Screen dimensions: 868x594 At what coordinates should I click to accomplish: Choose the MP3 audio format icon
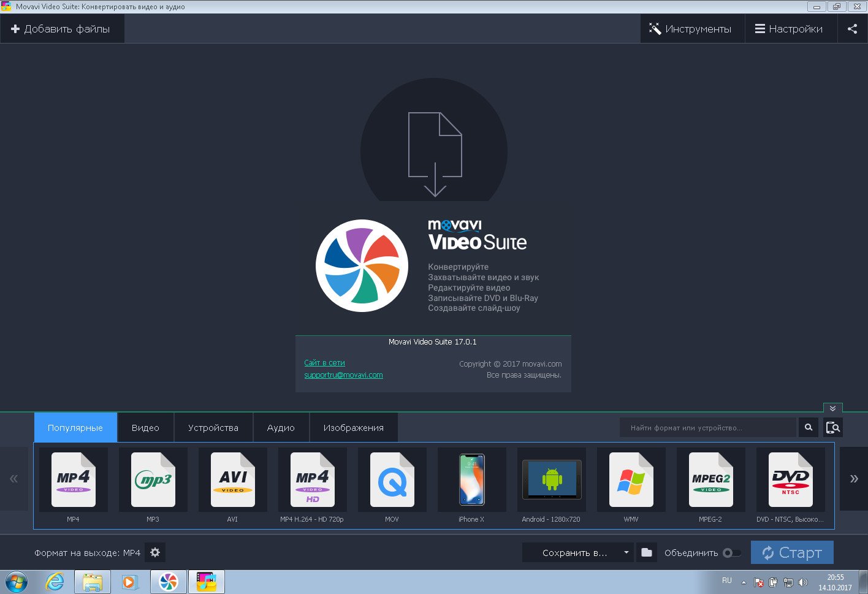153,480
